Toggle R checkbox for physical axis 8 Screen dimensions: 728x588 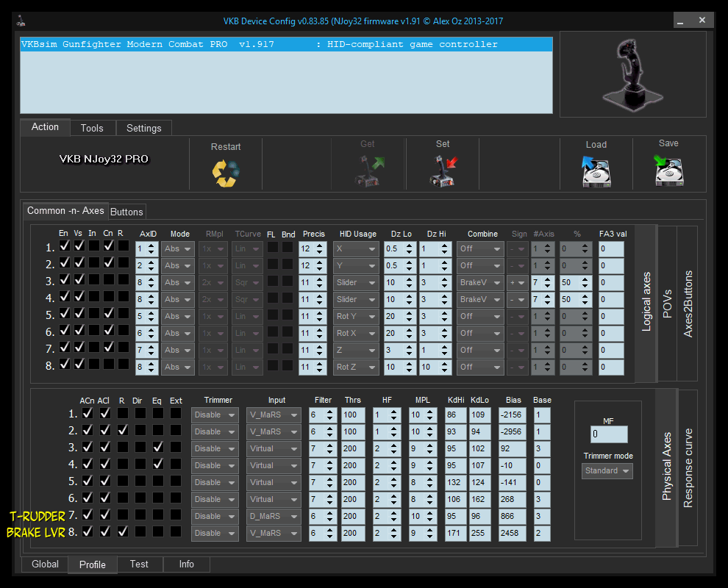[123, 531]
